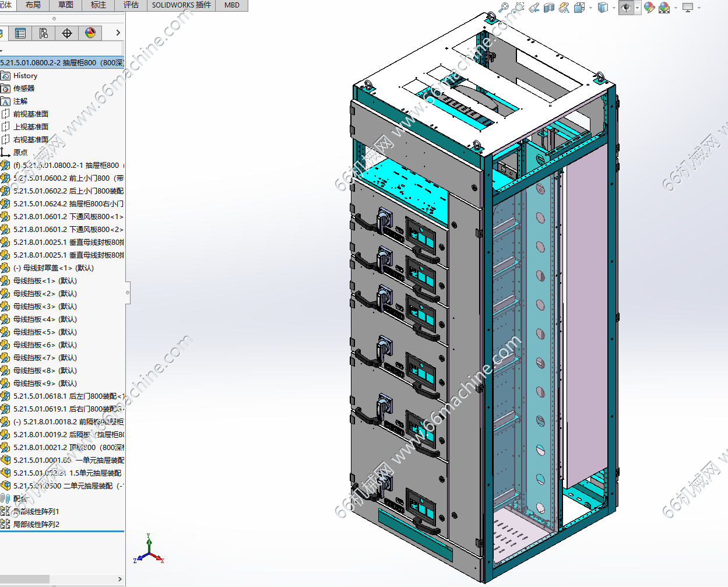Switch to the 布局 ribbon tab
Screen dimensions: 728x587
tap(33, 5)
